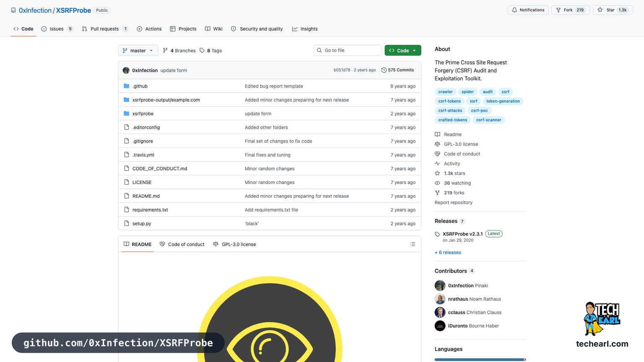Open the Readme link in About
The width and height of the screenshot is (644, 362).
point(448,134)
